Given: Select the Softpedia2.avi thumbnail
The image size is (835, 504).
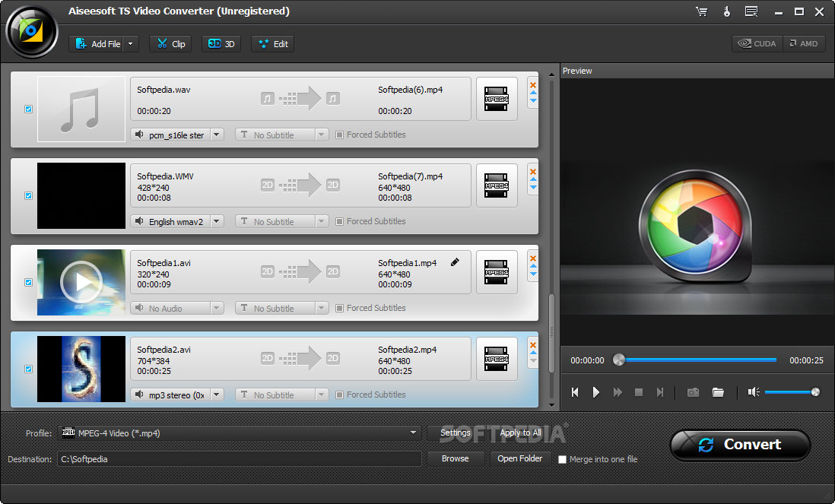Looking at the screenshot, I should (x=81, y=369).
